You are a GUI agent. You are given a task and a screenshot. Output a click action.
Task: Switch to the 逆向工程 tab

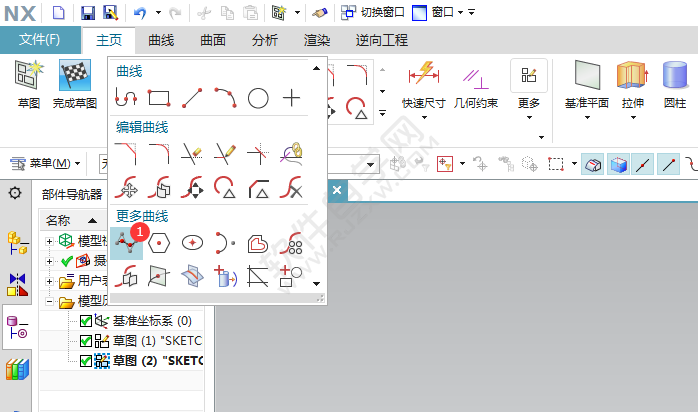pyautogui.click(x=381, y=40)
